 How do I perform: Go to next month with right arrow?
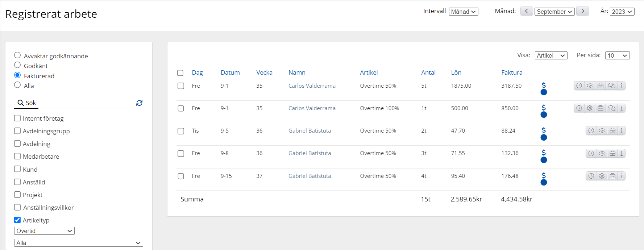582,11
